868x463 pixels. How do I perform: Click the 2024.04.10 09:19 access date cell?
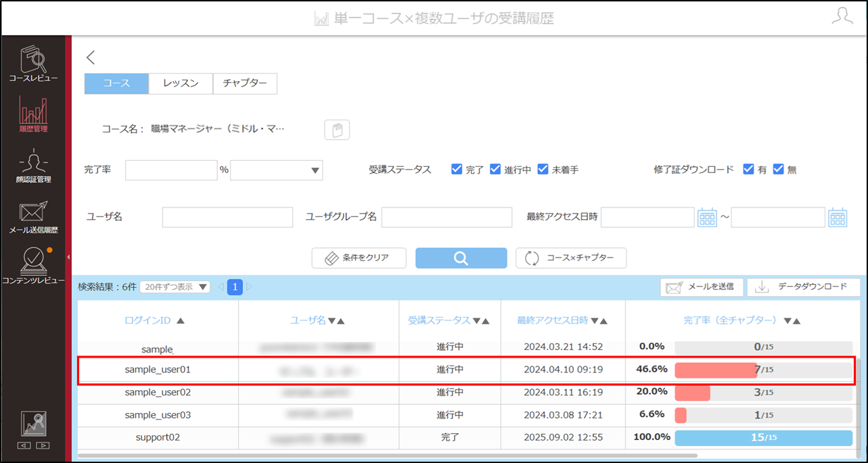[x=563, y=370]
